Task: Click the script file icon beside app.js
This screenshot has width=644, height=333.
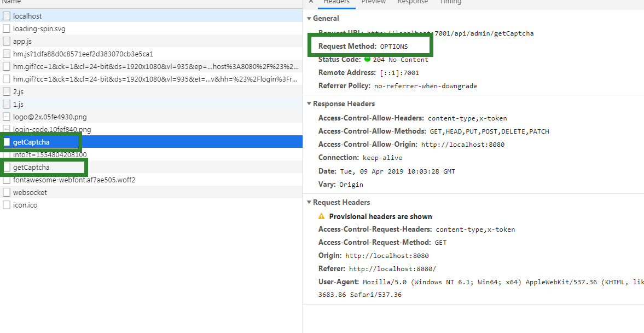Action: [6, 41]
